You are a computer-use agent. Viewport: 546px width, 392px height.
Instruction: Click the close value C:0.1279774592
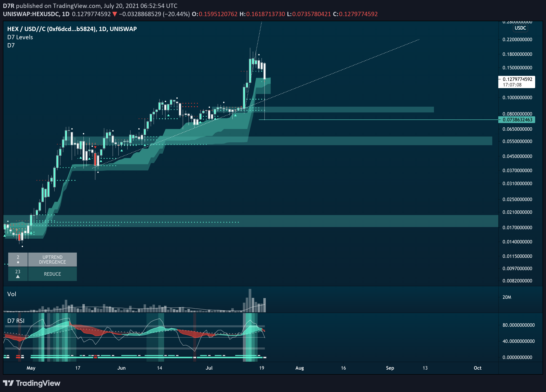355,14
